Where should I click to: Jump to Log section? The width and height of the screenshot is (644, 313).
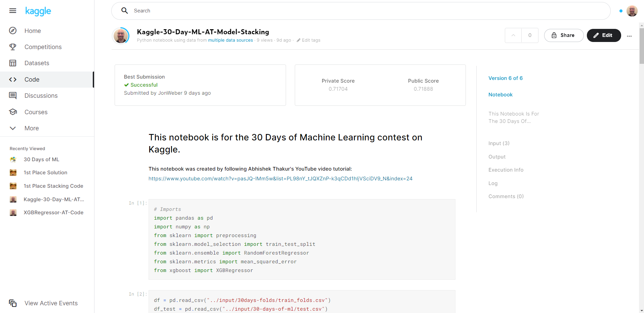(493, 183)
